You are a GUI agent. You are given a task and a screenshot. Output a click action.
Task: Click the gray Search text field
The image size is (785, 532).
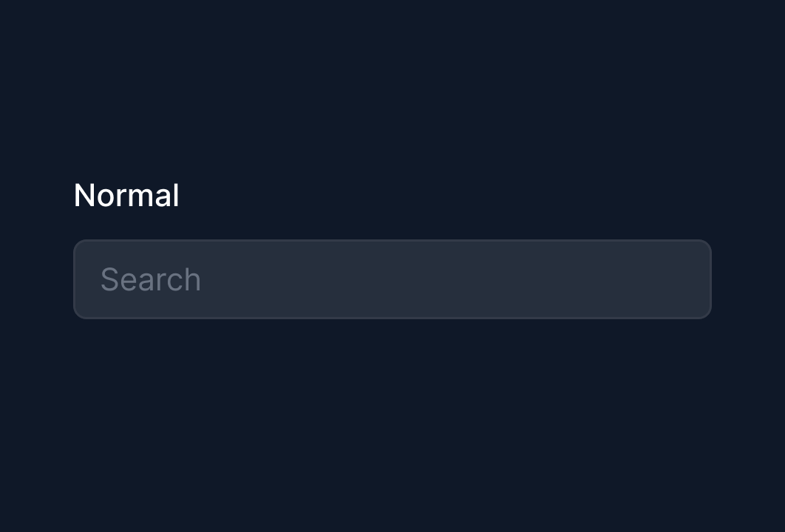pyautogui.click(x=392, y=279)
